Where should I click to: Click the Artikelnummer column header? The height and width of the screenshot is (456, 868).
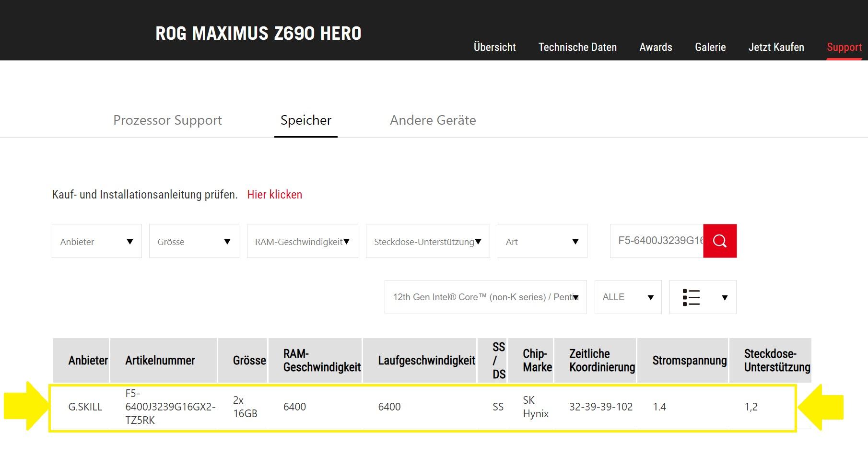tap(164, 360)
